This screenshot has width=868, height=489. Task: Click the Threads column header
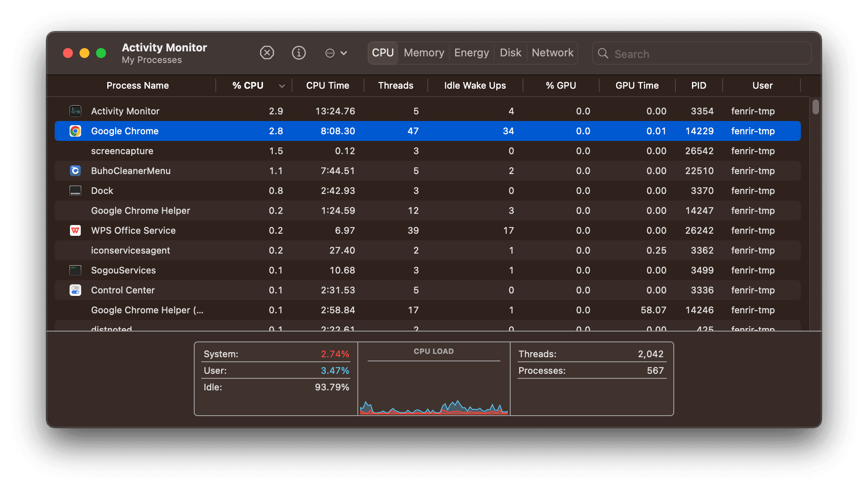tap(395, 85)
